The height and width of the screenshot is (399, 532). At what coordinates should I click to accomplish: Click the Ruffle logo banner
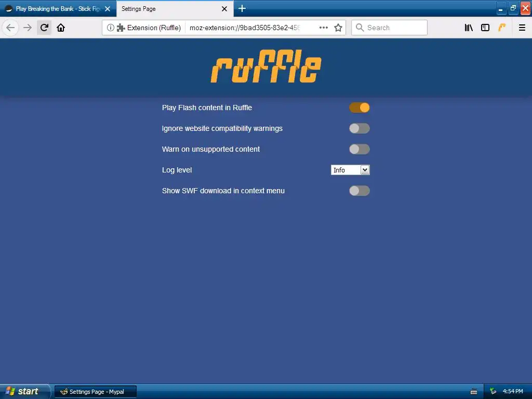click(266, 66)
